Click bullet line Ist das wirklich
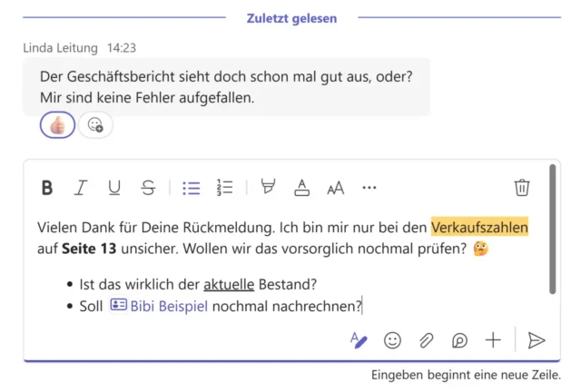 click(198, 284)
